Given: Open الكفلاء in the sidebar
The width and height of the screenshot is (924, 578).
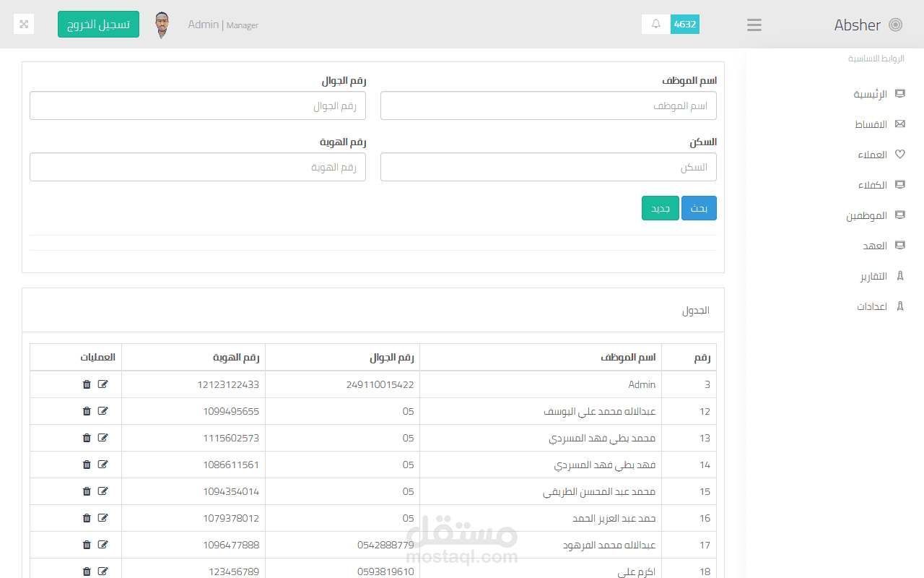Looking at the screenshot, I should click(881, 185).
